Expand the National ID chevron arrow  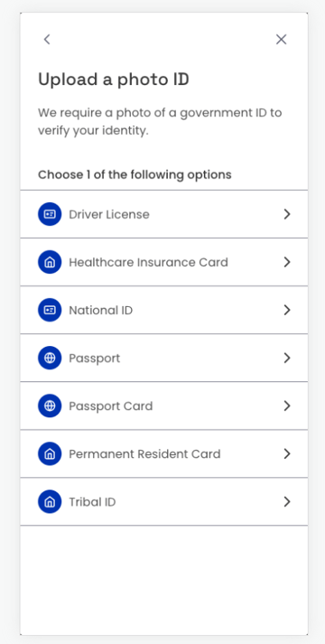pos(287,310)
